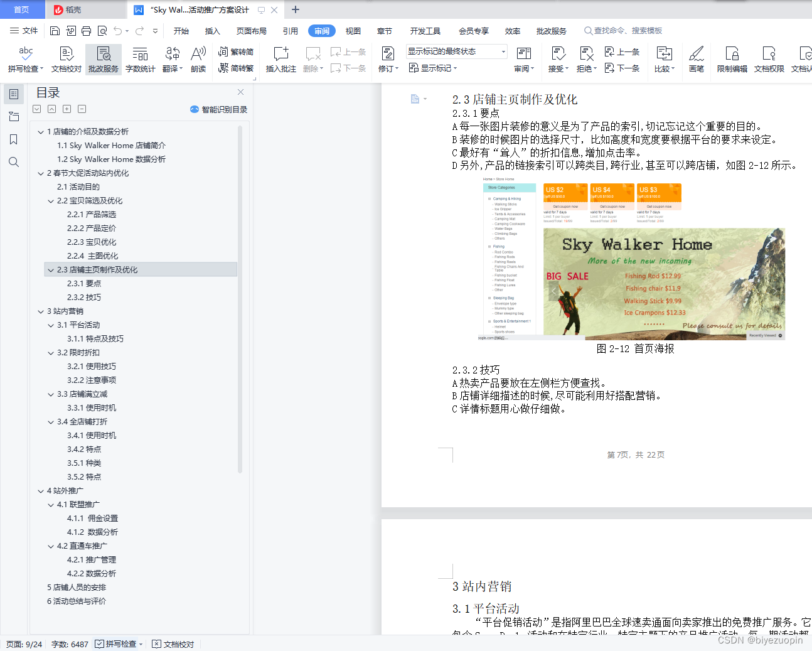Open 批改服务 correction service
Viewport: 812px width, 651px height.
(x=104, y=60)
